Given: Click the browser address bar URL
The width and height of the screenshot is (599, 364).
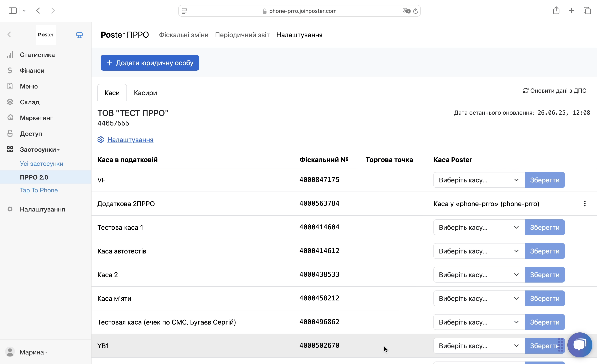Looking at the screenshot, I should 303,11.
